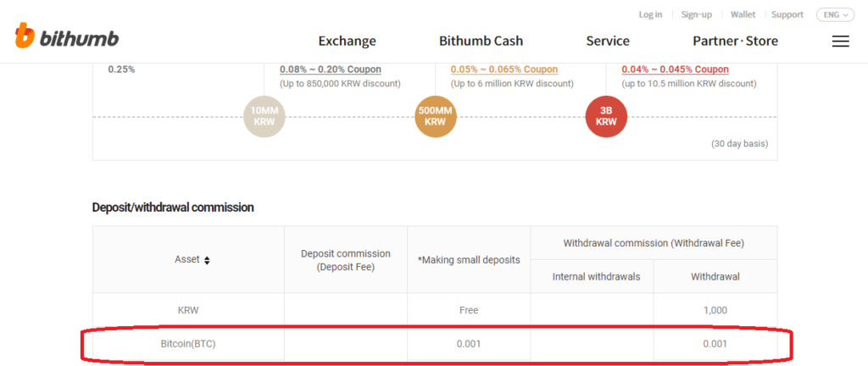Click the 0.25% fee text
The image size is (868, 366).
tap(122, 69)
